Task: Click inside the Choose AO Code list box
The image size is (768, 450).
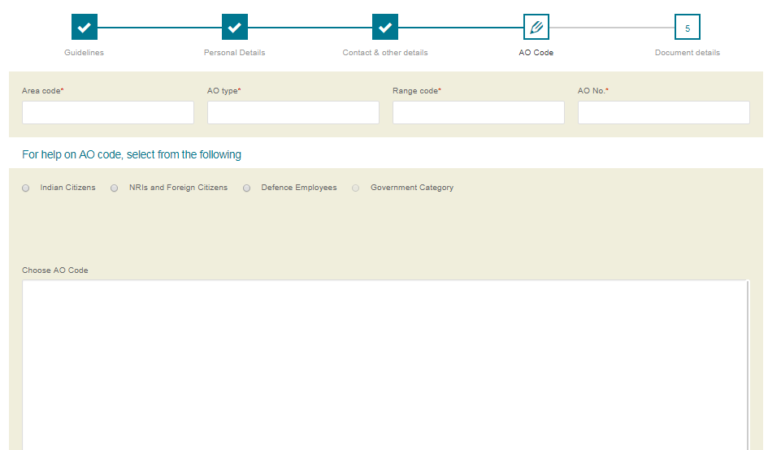Action: click(x=385, y=365)
